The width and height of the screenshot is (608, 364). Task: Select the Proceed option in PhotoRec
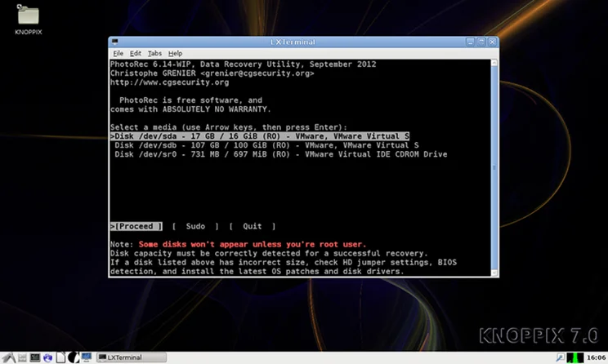coord(136,226)
